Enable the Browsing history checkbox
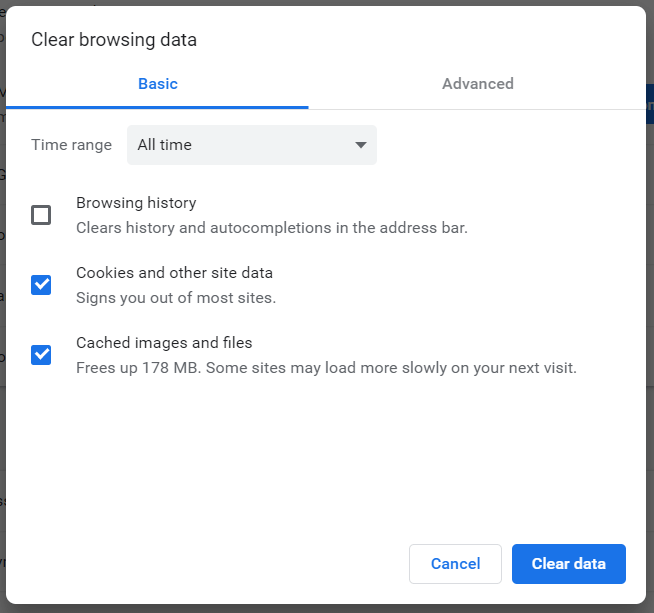The image size is (654, 613). pos(41,215)
